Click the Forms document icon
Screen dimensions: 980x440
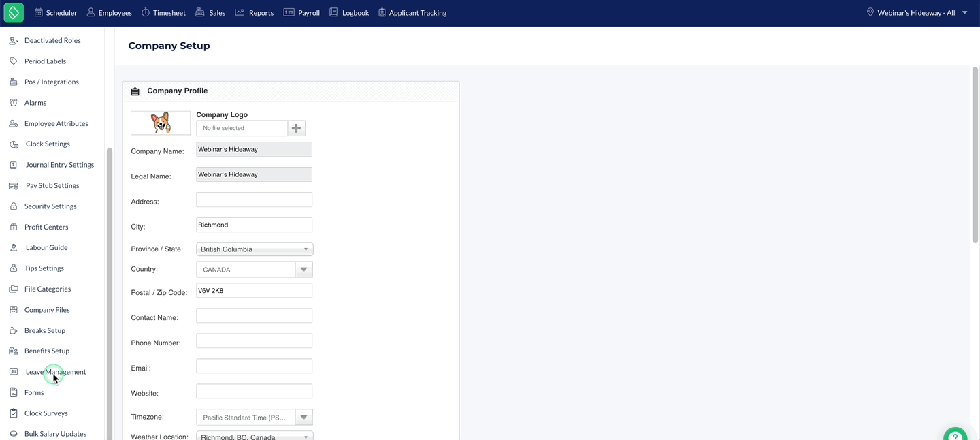point(14,392)
